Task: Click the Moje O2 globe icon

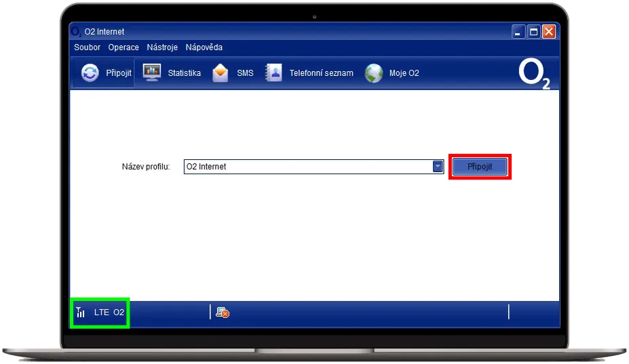Action: (x=374, y=73)
